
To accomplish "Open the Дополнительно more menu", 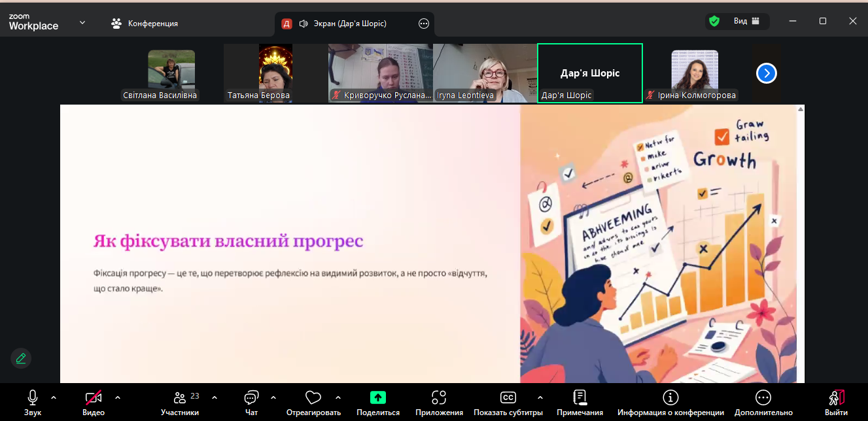I will (x=763, y=398).
